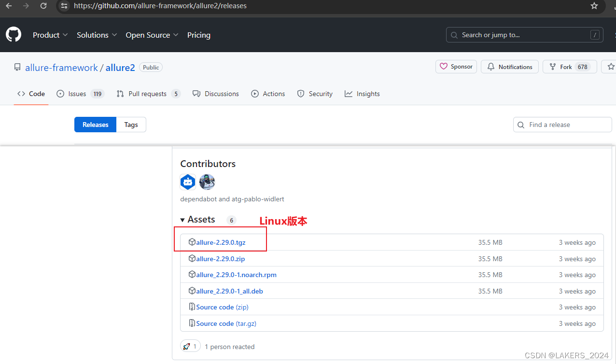Click the heart icon in Sponsor button
This screenshot has width=616, height=364.
click(x=443, y=67)
